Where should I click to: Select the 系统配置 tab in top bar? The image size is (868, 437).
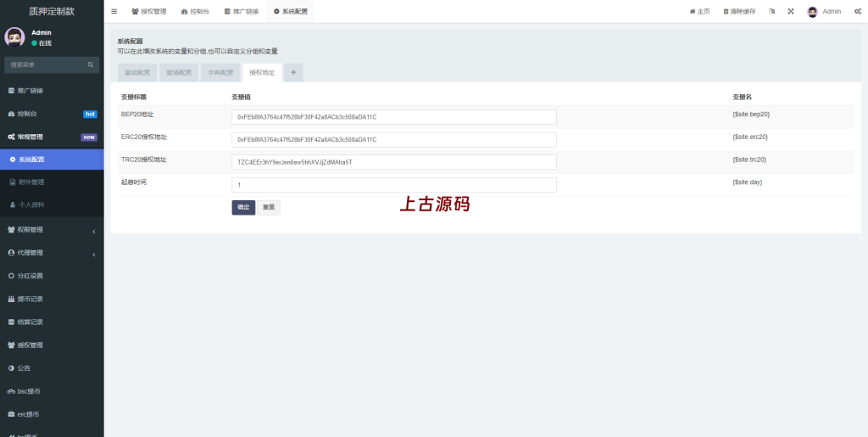point(291,11)
